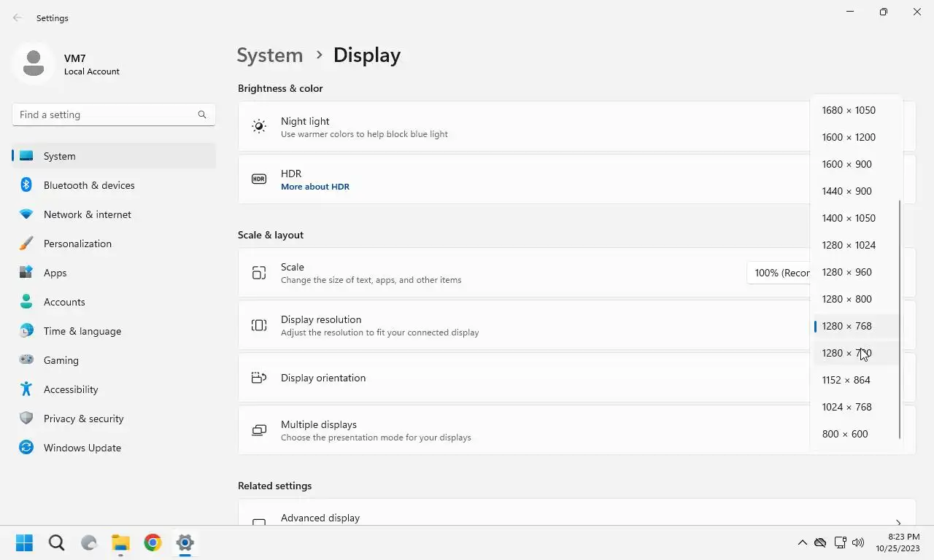The width and height of the screenshot is (934, 560).
Task: Open Network & internet via its wifi icon
Action: [26, 214]
